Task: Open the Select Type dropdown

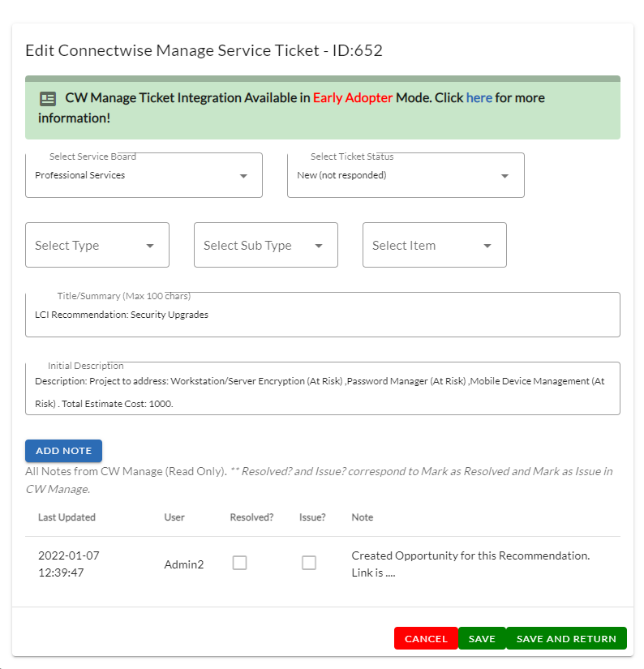Action: 97,245
